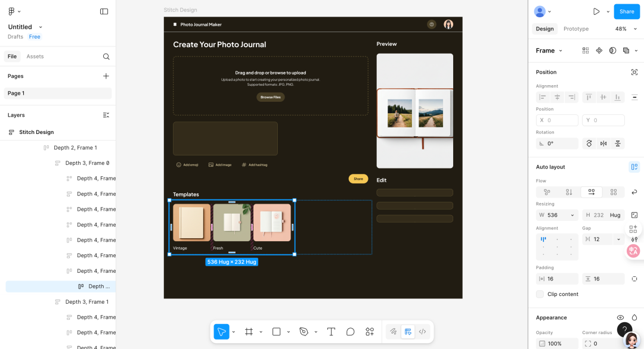The height and width of the screenshot is (349, 644).
Task: Open Untitled file name dropdown
Action: point(41,27)
